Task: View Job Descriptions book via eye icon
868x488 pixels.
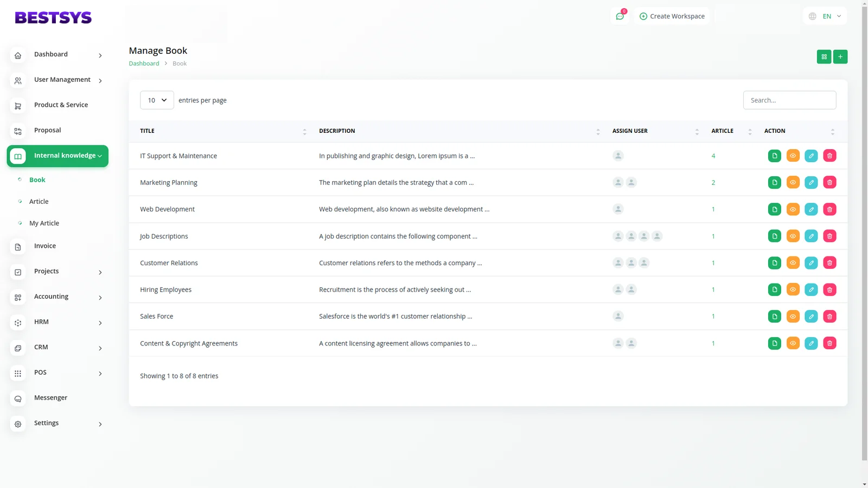Action: tap(793, 236)
